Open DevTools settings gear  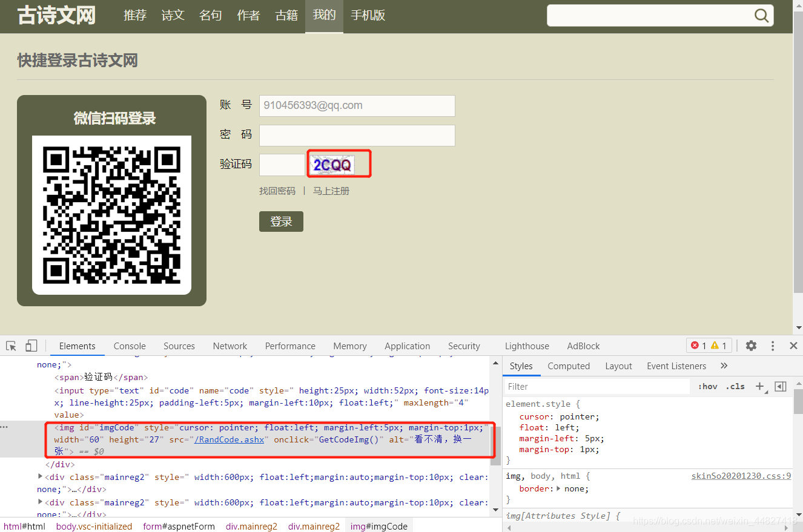[x=751, y=346]
